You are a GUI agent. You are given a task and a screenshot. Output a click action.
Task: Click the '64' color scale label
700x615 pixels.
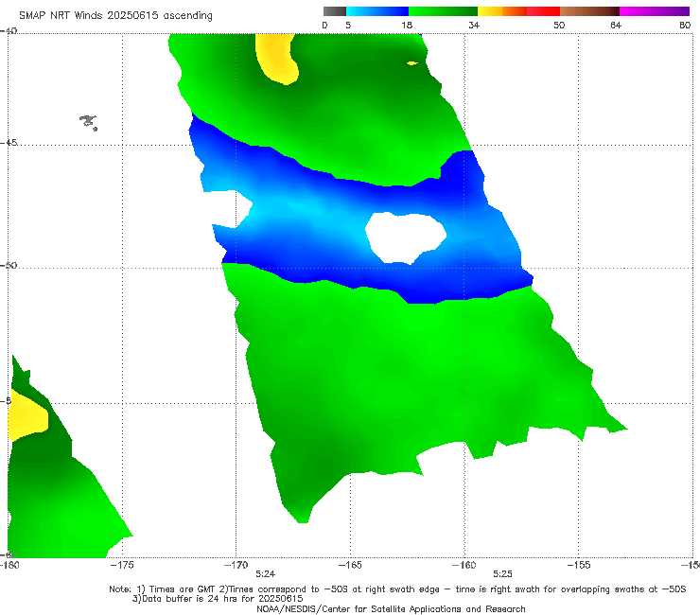(x=616, y=25)
